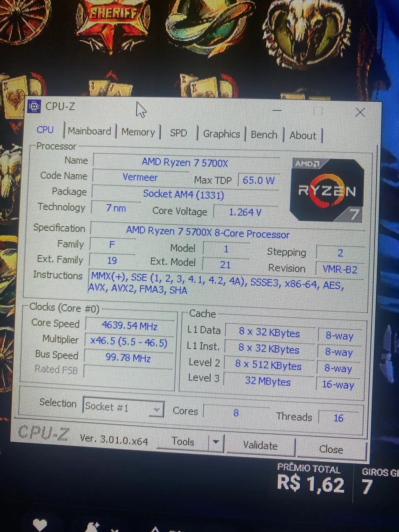Click the Close button at bottom
The width and height of the screenshot is (399, 532).
[331, 449]
